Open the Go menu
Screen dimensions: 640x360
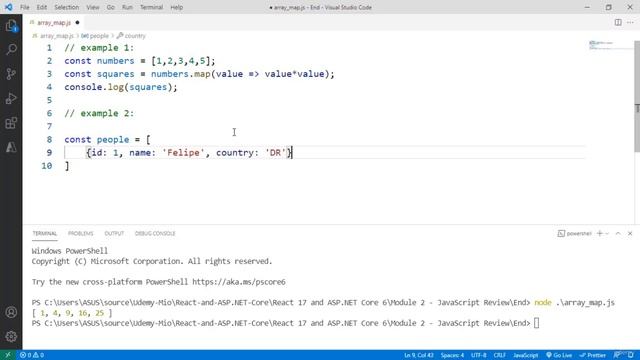coord(111,7)
